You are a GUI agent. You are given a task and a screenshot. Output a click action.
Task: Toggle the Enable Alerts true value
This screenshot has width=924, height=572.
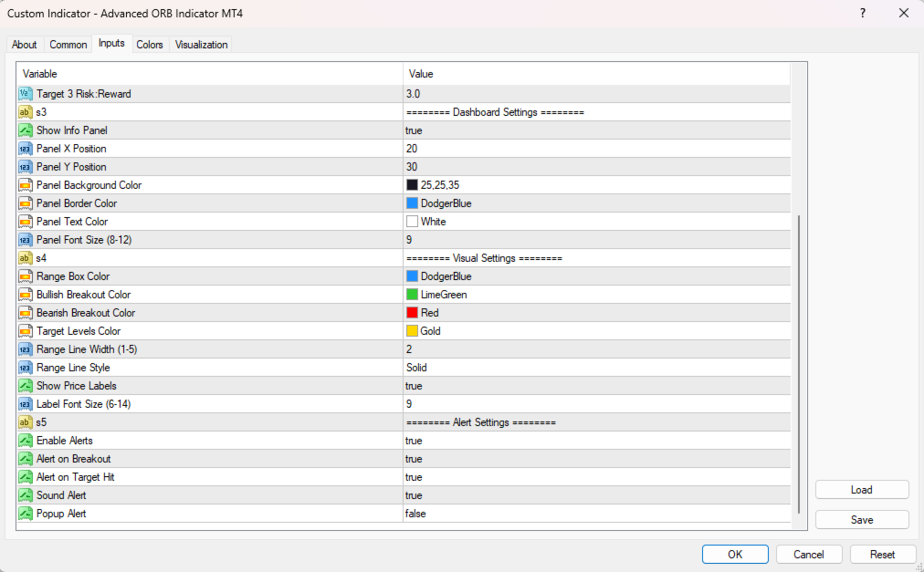414,441
